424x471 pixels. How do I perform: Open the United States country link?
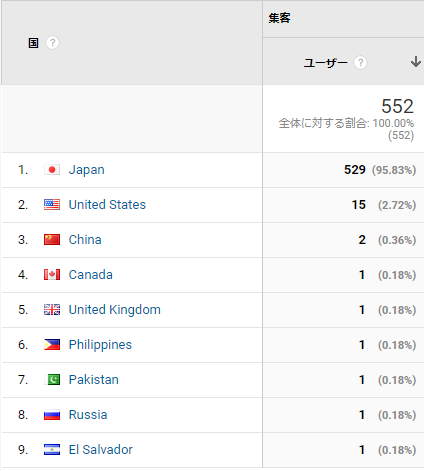click(x=107, y=205)
